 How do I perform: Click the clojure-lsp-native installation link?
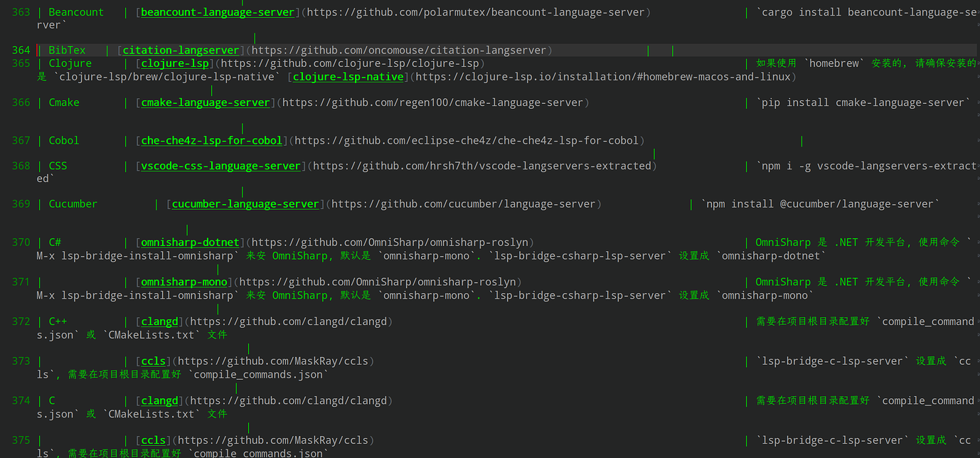coord(348,77)
